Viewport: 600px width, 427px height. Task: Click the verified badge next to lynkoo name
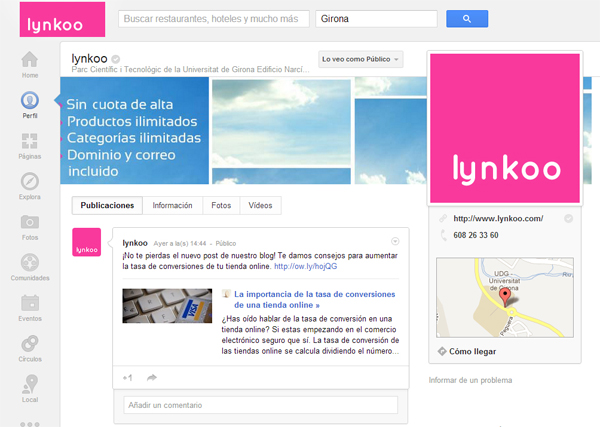pyautogui.click(x=116, y=59)
